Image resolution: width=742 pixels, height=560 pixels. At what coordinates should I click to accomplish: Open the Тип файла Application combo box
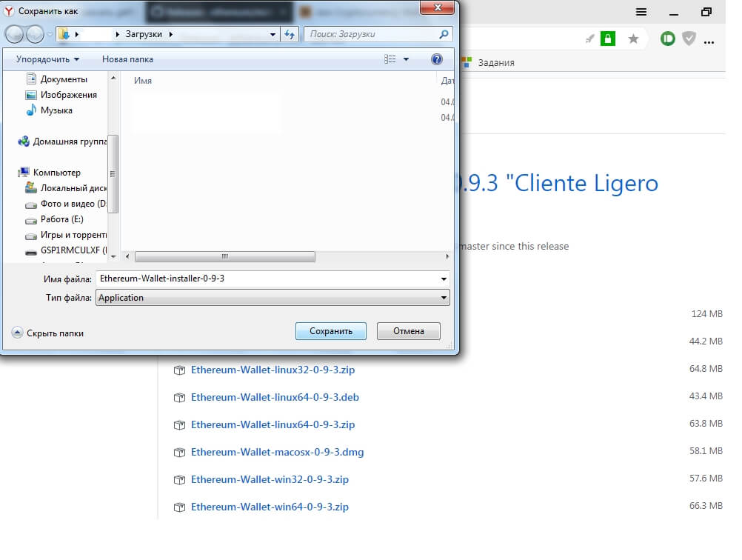click(273, 298)
